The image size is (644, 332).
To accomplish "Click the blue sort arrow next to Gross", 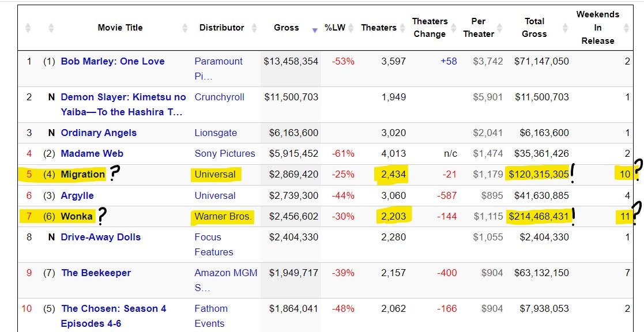I will [x=314, y=30].
